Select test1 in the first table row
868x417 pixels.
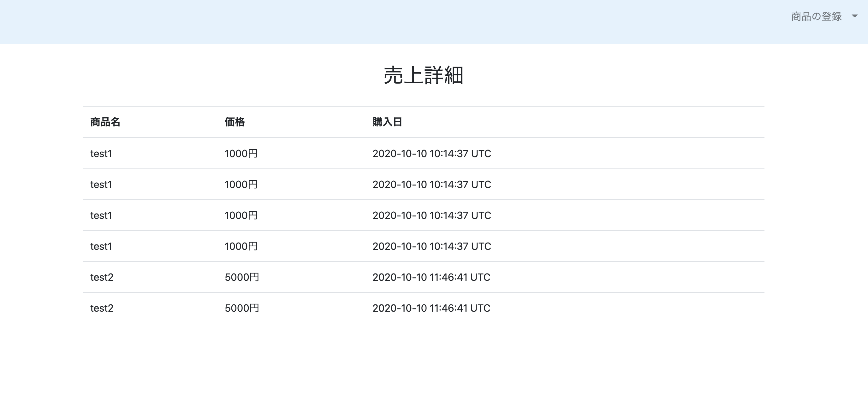[x=101, y=154]
